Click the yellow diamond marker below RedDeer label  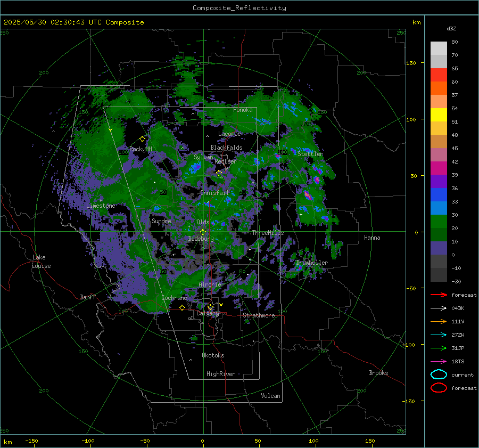click(219, 173)
